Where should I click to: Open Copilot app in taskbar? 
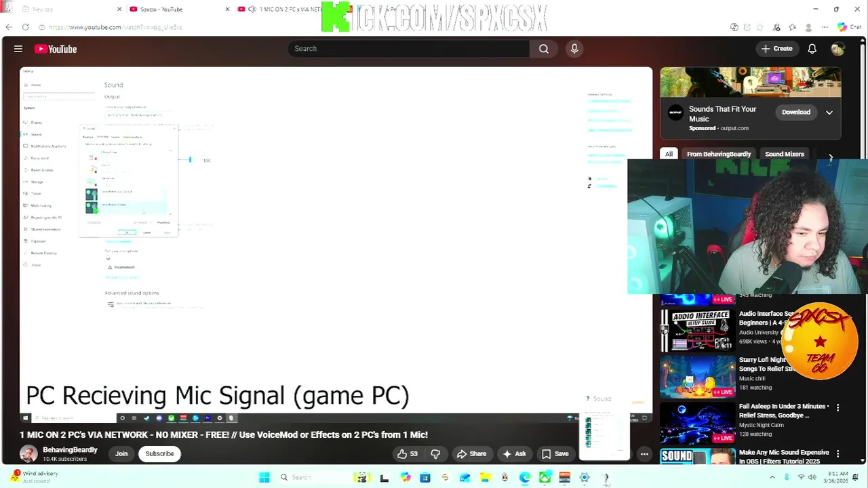406,478
